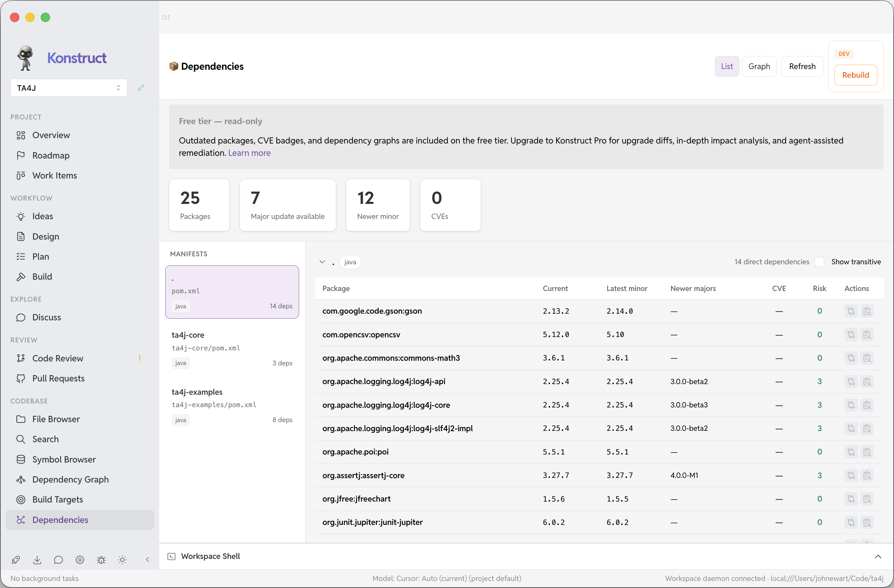
Task: Navigate to Plan
Action: [x=80, y=256]
